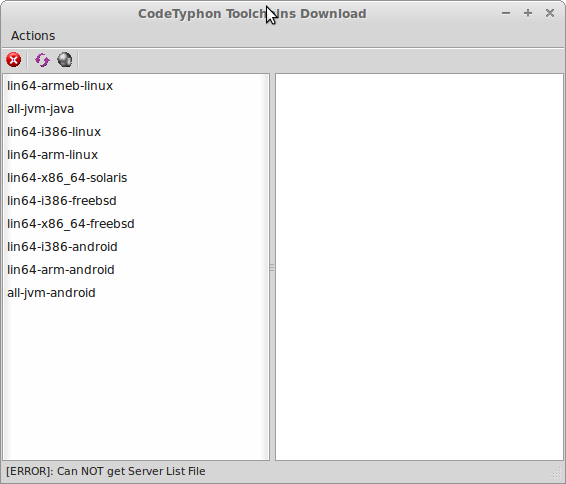This screenshot has width=566, height=484.
Task: Select all-jvm-android in the list
Action: click(x=136, y=293)
